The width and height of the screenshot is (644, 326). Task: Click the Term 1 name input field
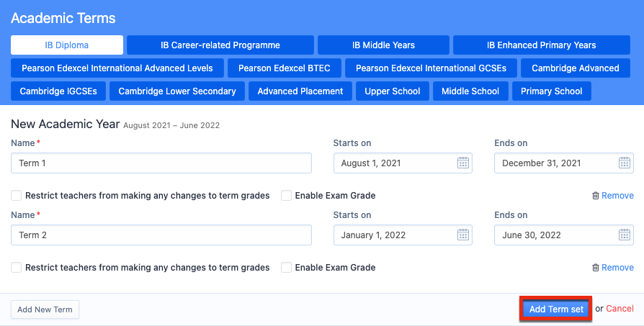click(x=161, y=163)
